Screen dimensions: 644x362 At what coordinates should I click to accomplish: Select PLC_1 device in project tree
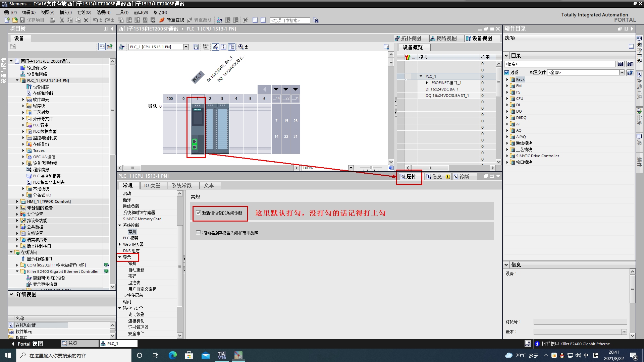coord(48,80)
